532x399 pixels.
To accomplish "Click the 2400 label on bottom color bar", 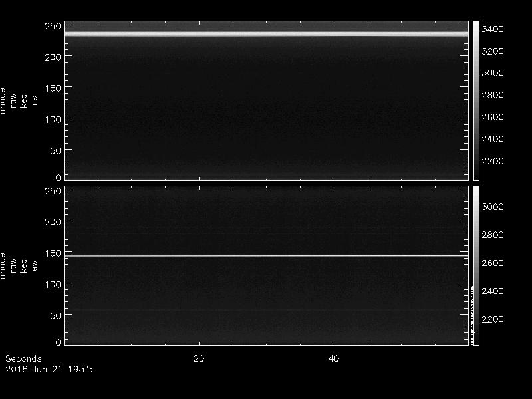I will [x=493, y=291].
